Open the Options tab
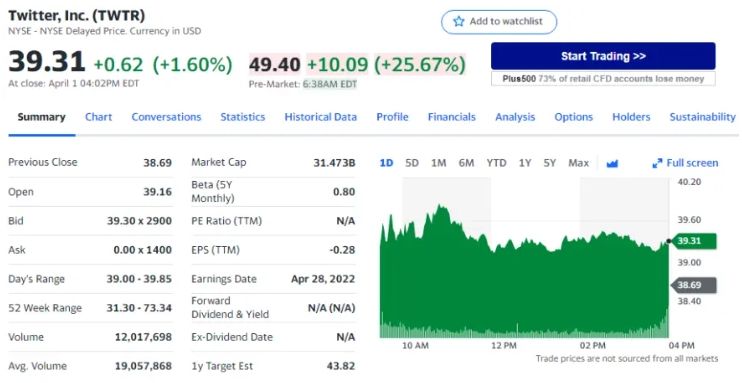This screenshot has height=383, width=742. (573, 117)
